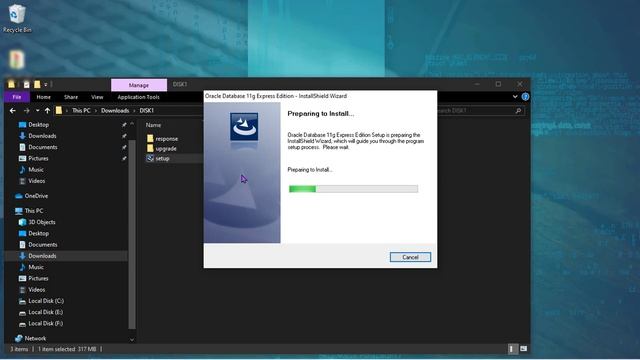The image size is (640, 360).
Task: Select the setup application file
Action: tap(162, 158)
